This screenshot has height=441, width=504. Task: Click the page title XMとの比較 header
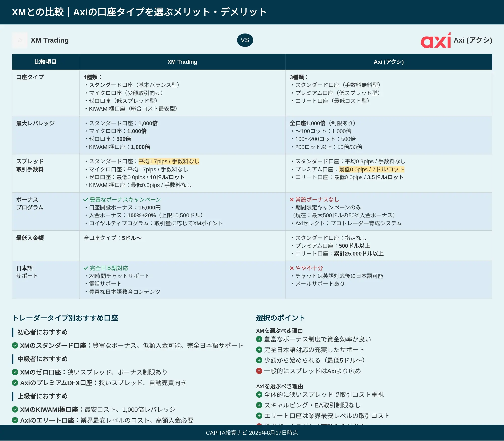pyautogui.click(x=139, y=12)
